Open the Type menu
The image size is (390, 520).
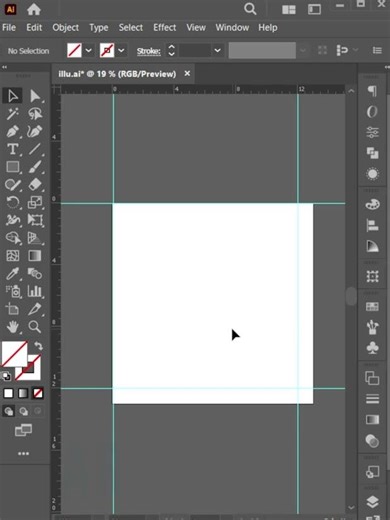click(99, 27)
